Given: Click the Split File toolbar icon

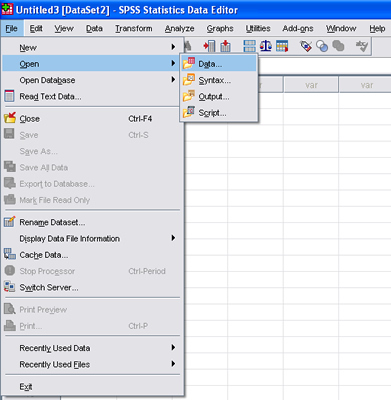Looking at the screenshot, I should [x=249, y=46].
